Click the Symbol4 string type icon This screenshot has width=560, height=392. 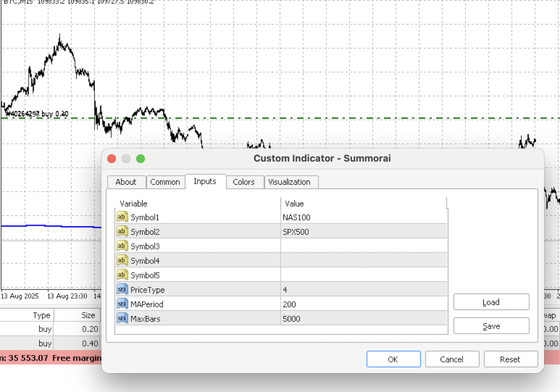pos(122,260)
